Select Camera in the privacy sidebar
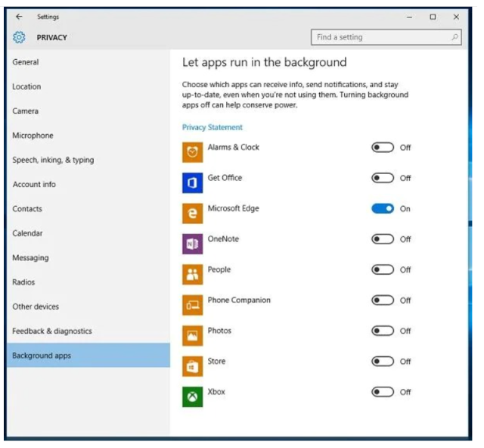The width and height of the screenshot is (484, 448). pyautogui.click(x=26, y=111)
